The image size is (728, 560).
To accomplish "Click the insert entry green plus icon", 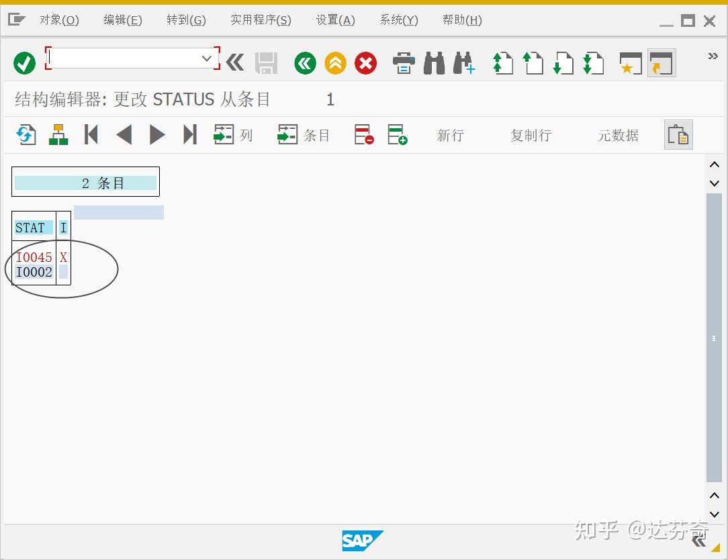I will point(398,134).
